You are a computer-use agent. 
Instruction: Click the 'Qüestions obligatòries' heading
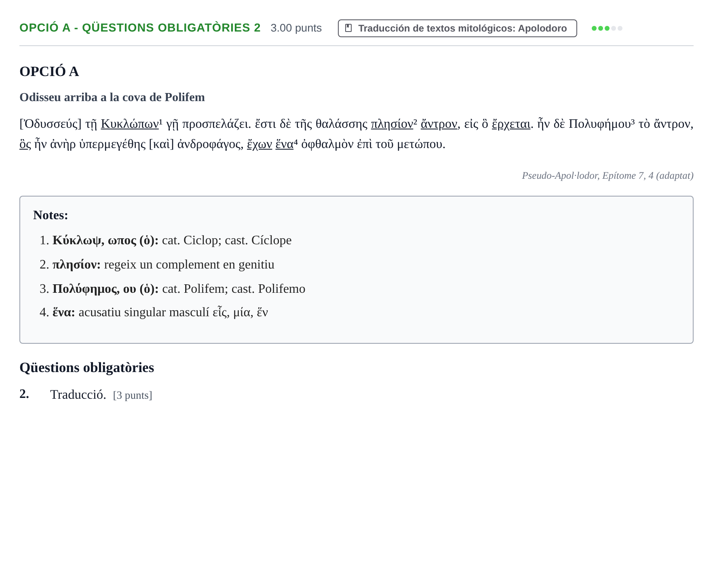(x=86, y=368)
